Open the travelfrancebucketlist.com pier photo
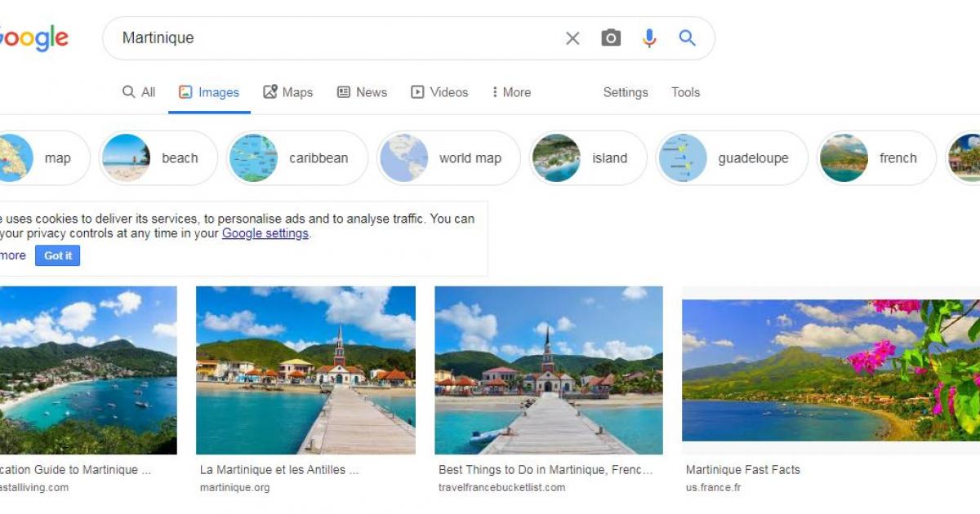This screenshot has height=514, width=980. 549,370
